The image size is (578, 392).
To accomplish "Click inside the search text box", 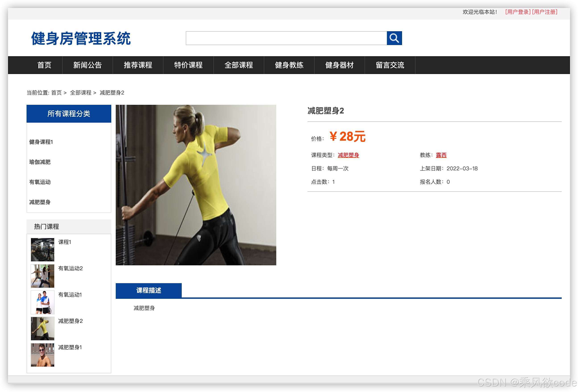I will (x=286, y=38).
